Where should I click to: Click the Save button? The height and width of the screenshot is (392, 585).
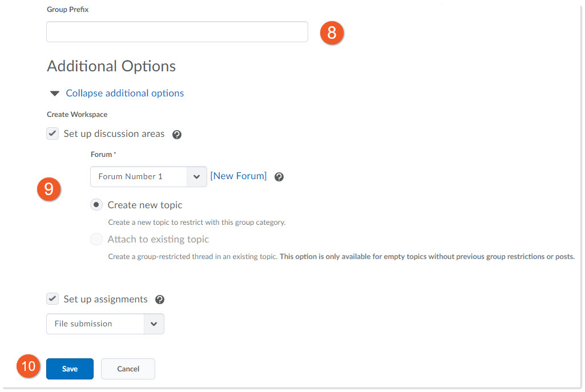tap(70, 369)
